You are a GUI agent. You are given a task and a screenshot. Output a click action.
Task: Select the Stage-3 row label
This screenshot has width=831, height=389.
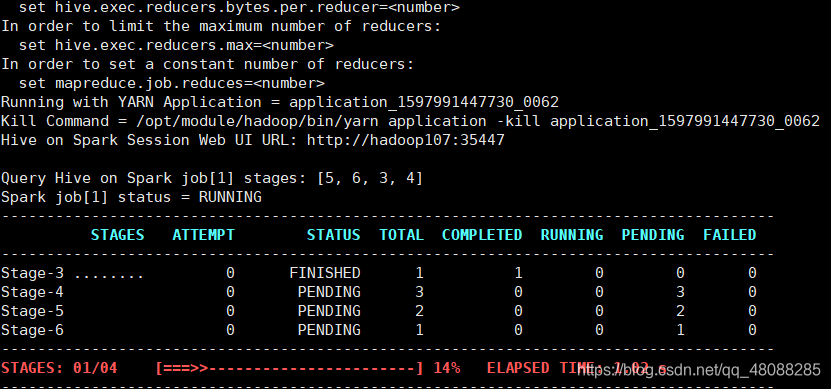tap(32, 273)
